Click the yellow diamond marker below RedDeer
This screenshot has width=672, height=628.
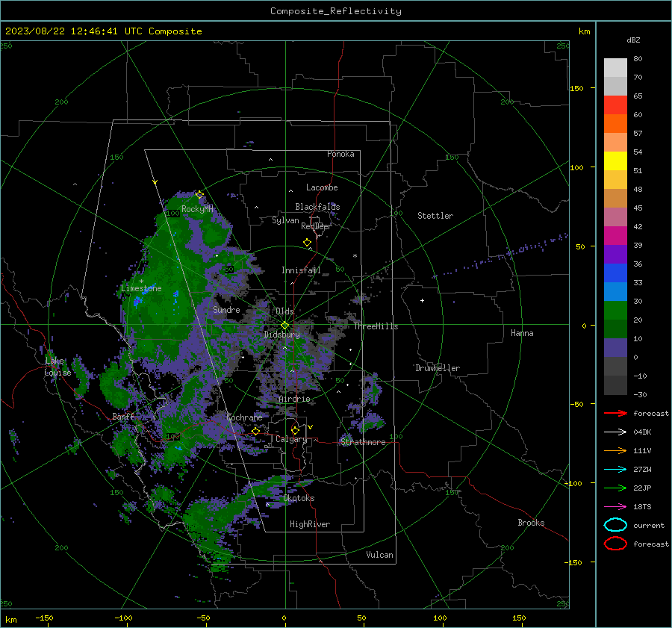[x=307, y=243]
